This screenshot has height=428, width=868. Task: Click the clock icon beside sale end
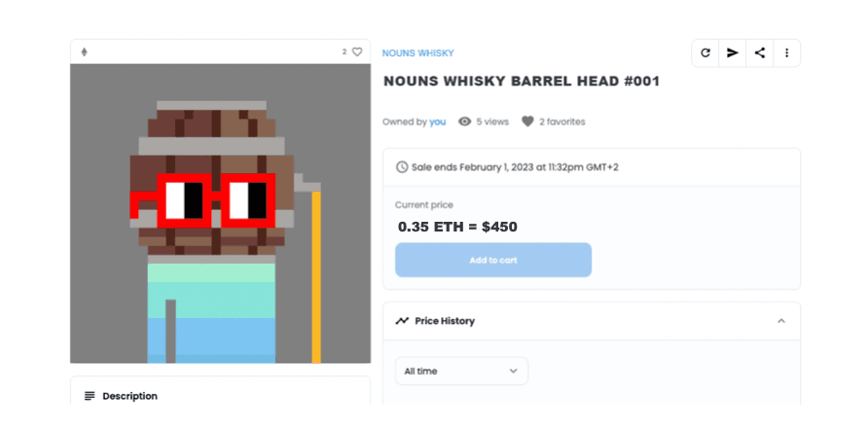pos(402,167)
